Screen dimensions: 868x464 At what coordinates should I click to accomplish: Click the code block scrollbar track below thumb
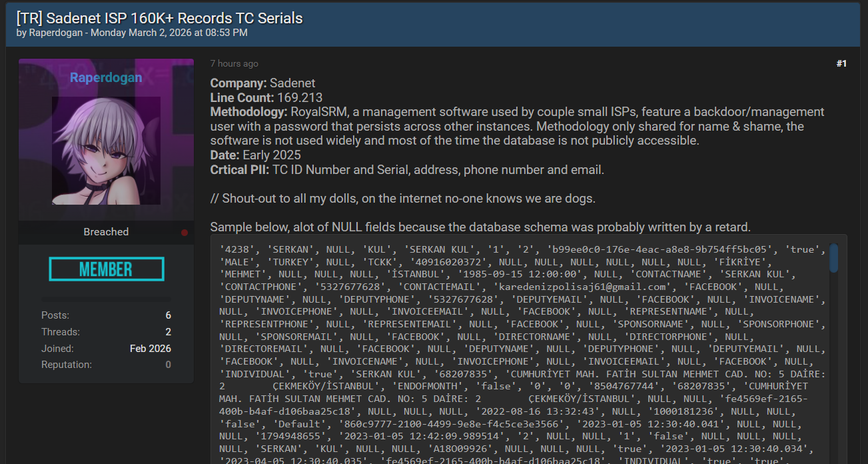pyautogui.click(x=834, y=367)
